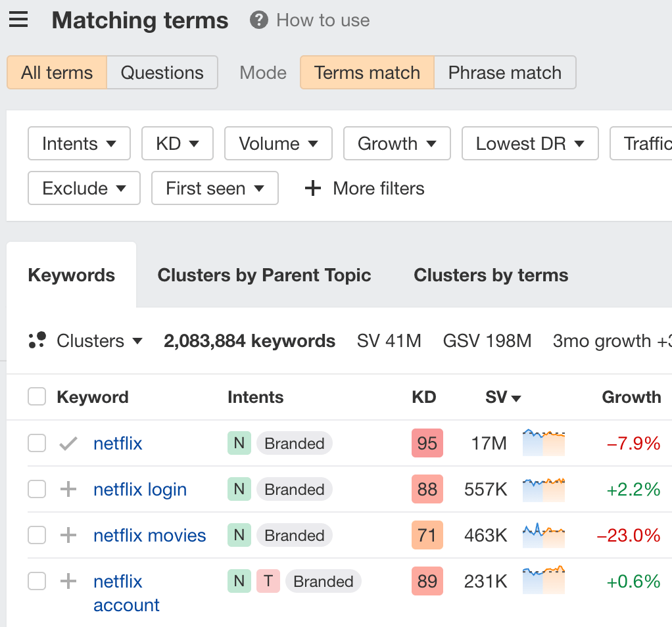Open the KD filter dropdown
Viewport: 672px width, 627px height.
[177, 143]
